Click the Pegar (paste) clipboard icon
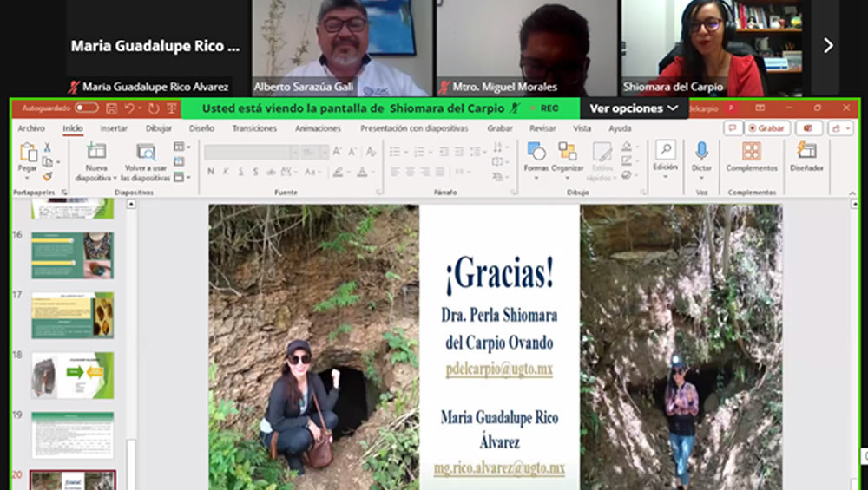The image size is (868, 490). [x=28, y=152]
